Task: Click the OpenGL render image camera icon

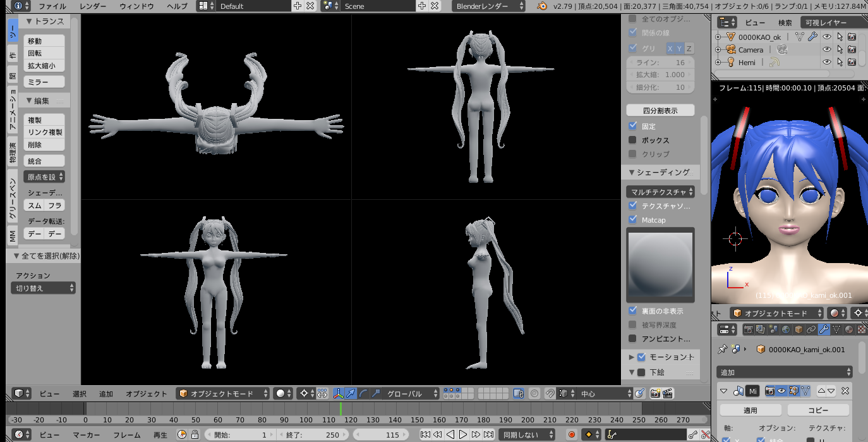Action: [655, 393]
